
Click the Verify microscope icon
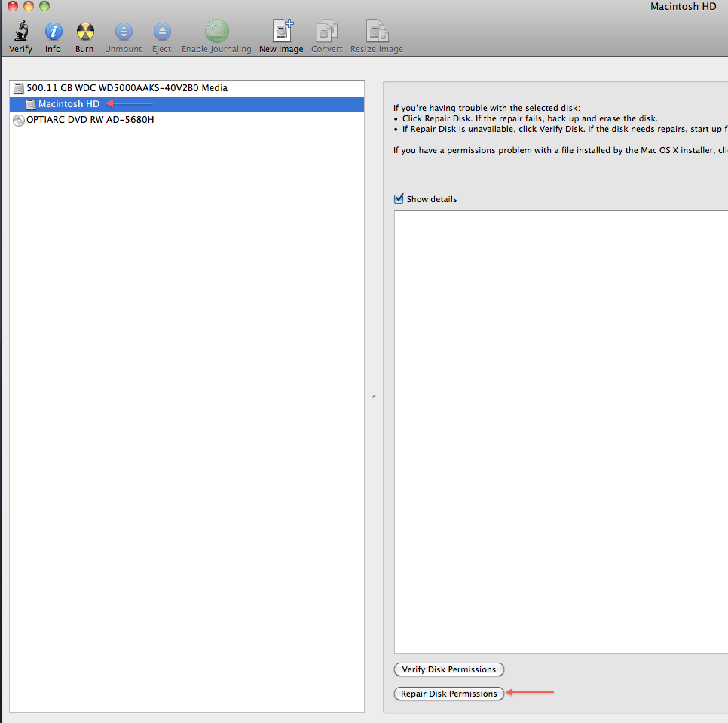tap(21, 31)
